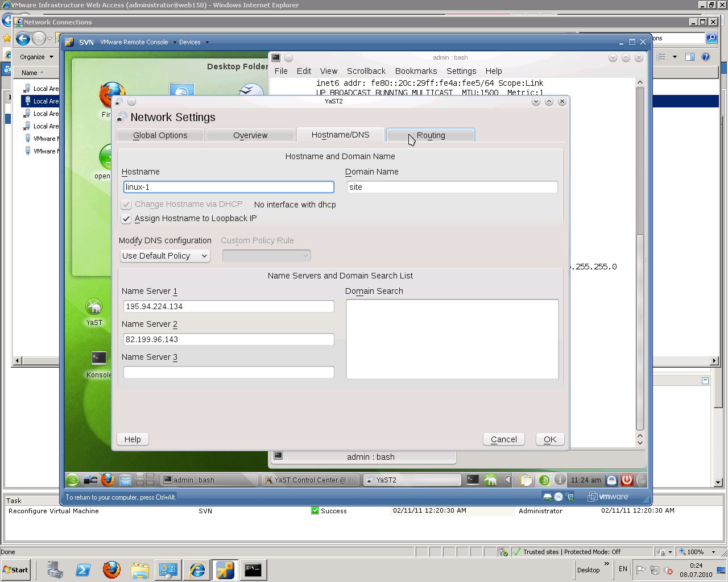Image resolution: width=728 pixels, height=582 pixels.
Task: Open the Bookmarks menu in Konsole
Action: [x=416, y=71]
